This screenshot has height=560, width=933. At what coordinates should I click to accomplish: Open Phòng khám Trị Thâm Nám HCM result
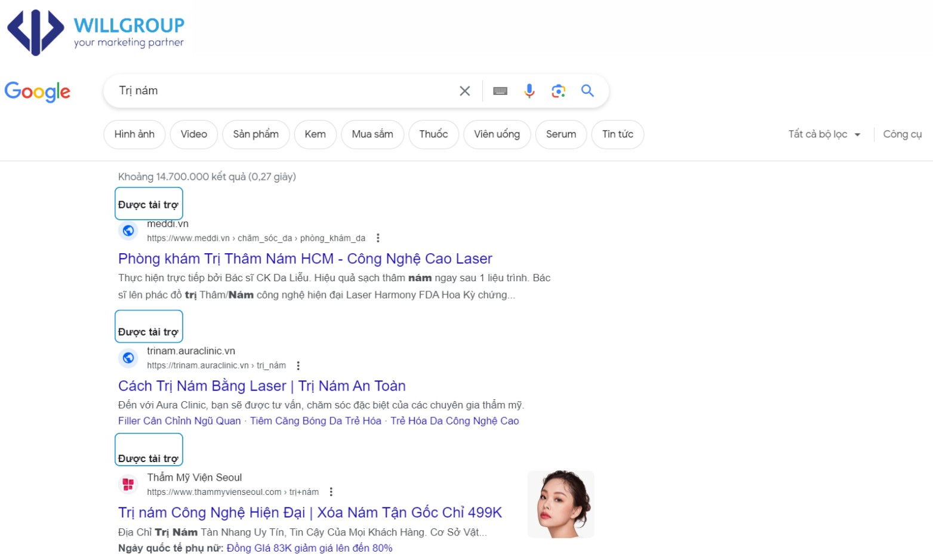pyautogui.click(x=305, y=259)
